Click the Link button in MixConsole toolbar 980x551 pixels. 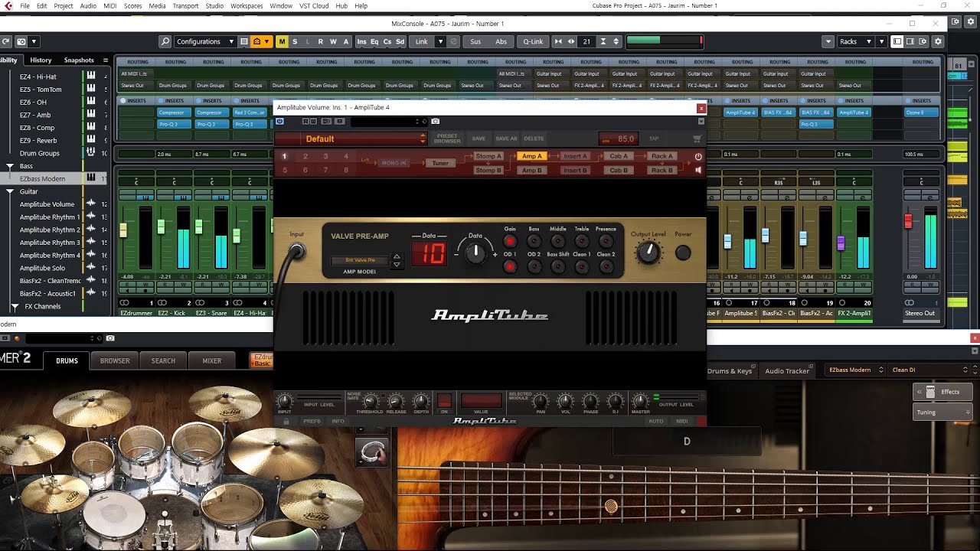(x=422, y=41)
